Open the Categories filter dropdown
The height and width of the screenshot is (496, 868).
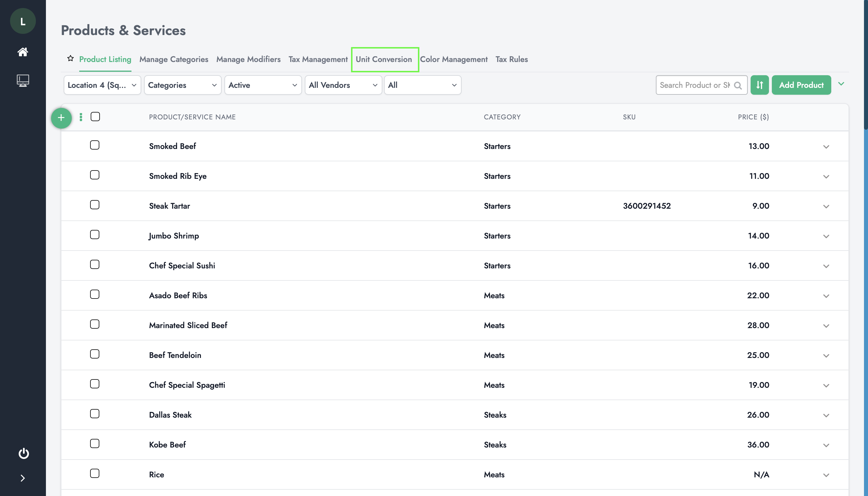point(182,85)
